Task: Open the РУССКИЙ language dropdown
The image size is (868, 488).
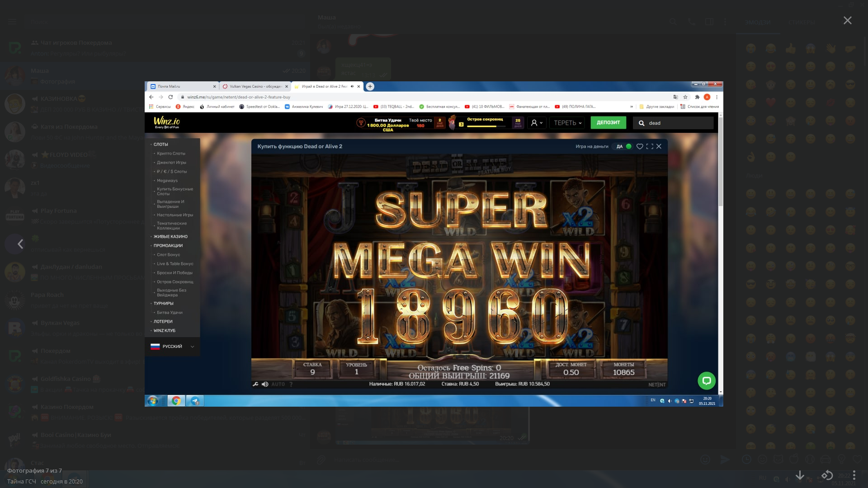Action: [x=172, y=347]
